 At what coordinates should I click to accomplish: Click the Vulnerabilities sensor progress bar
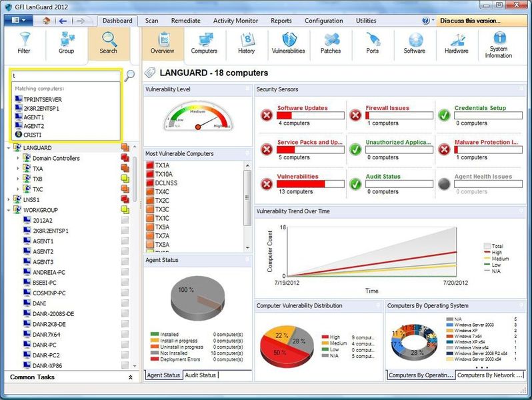(x=311, y=184)
